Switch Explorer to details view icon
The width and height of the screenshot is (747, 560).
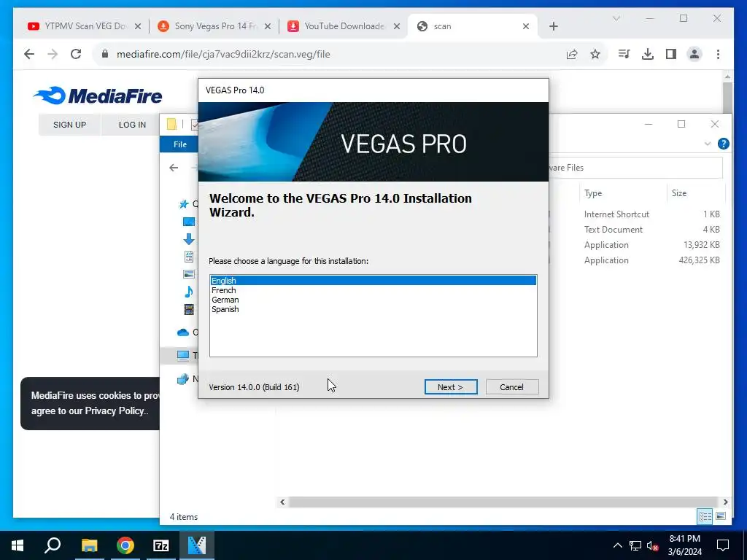(x=705, y=516)
